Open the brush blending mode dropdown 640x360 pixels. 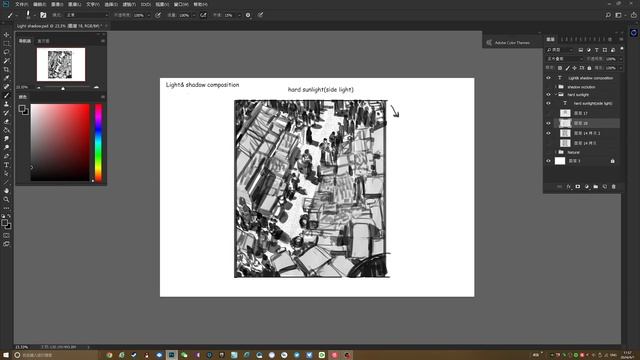tap(87, 15)
